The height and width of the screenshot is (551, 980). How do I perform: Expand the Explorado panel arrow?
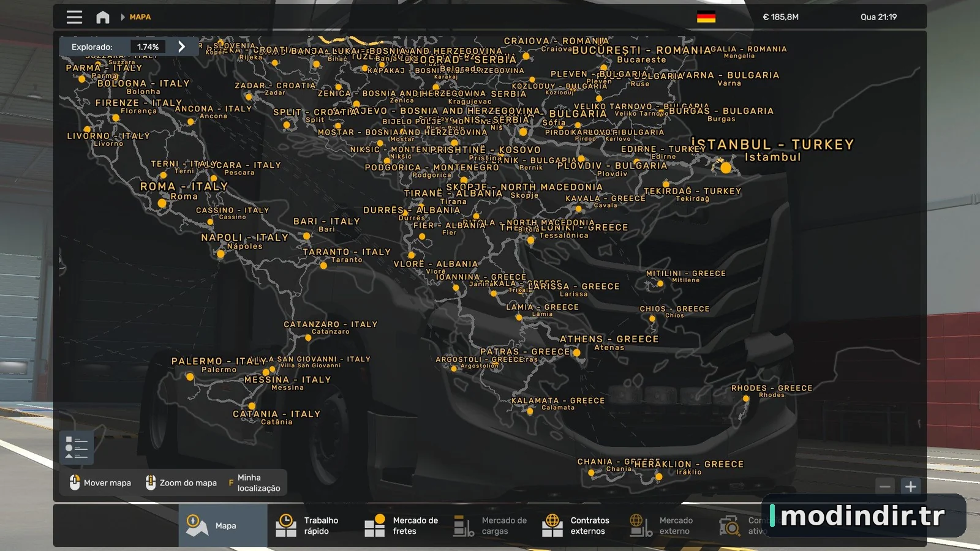[181, 47]
